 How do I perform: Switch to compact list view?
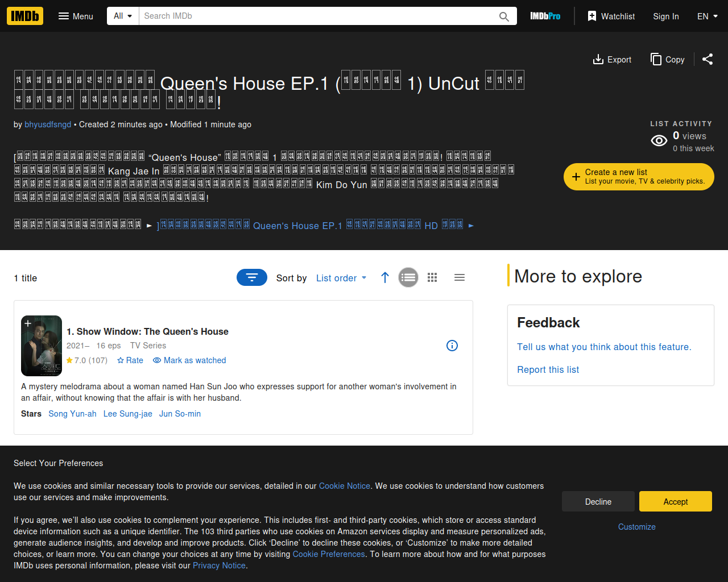[x=460, y=277]
